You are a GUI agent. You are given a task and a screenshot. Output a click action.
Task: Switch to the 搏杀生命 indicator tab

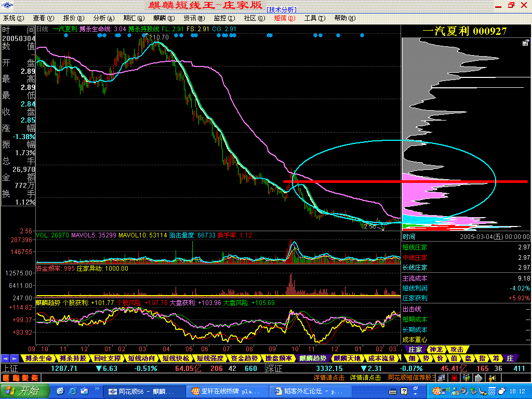[39, 358]
